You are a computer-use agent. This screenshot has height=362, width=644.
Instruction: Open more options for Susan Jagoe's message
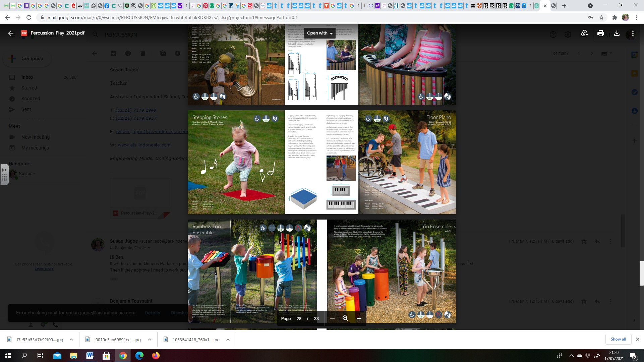click(x=611, y=241)
